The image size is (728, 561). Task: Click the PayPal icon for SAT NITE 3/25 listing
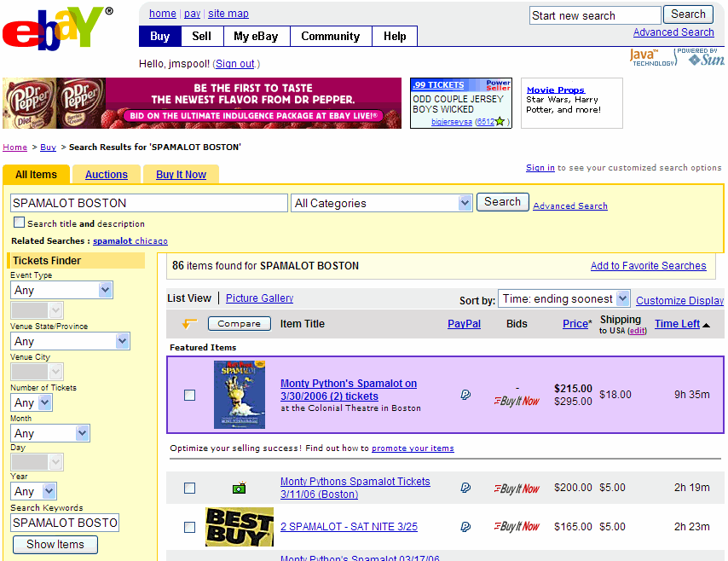click(465, 527)
